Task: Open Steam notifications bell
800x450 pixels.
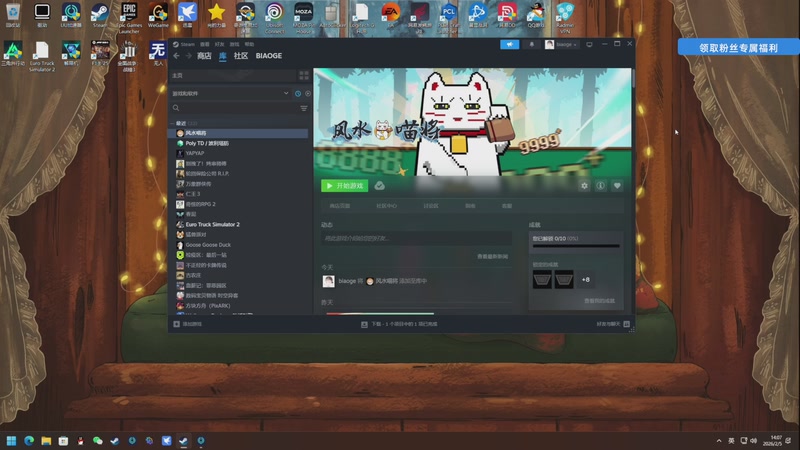Action: point(532,44)
